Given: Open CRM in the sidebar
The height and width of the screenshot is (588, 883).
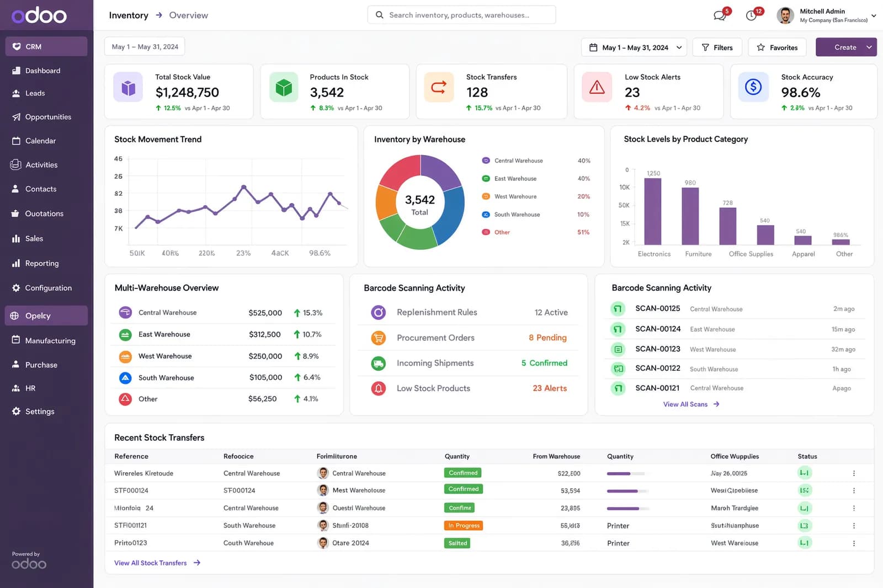Looking at the screenshot, I should click(46, 46).
